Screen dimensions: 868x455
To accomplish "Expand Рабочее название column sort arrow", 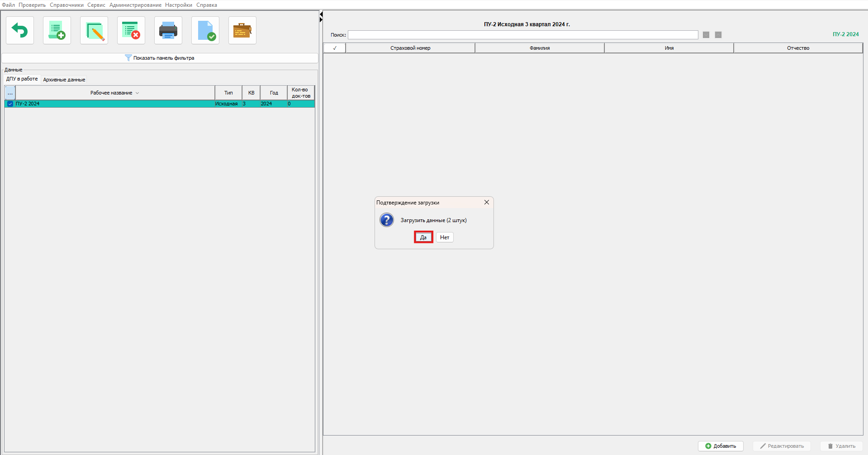I will [138, 93].
